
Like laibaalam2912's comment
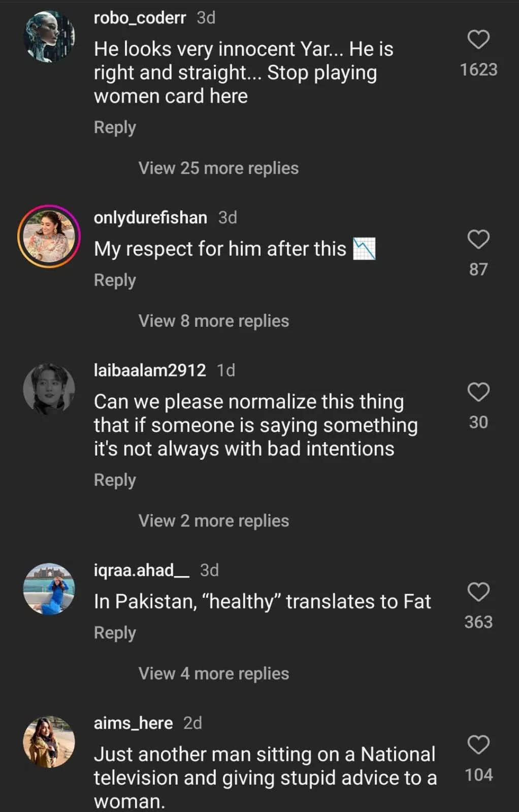478,392
